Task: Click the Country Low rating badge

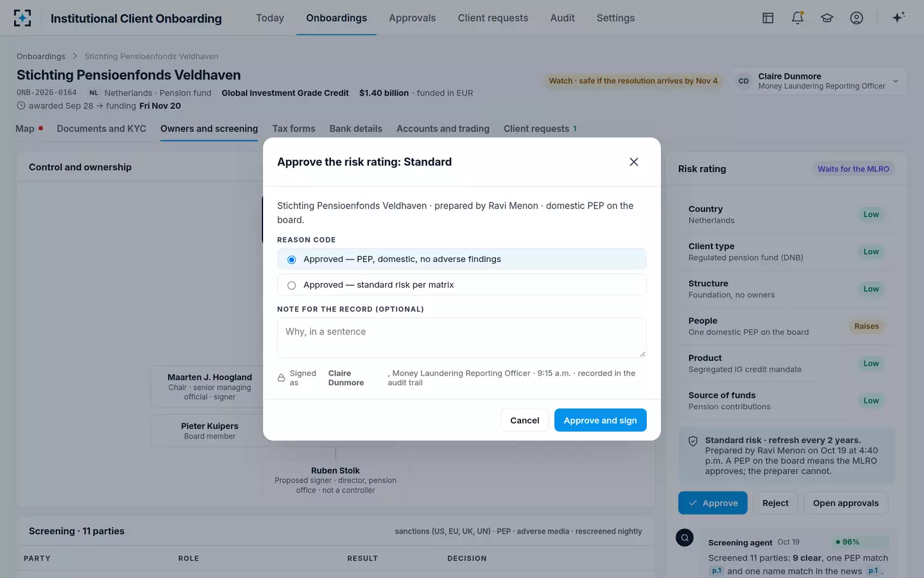Action: click(871, 215)
